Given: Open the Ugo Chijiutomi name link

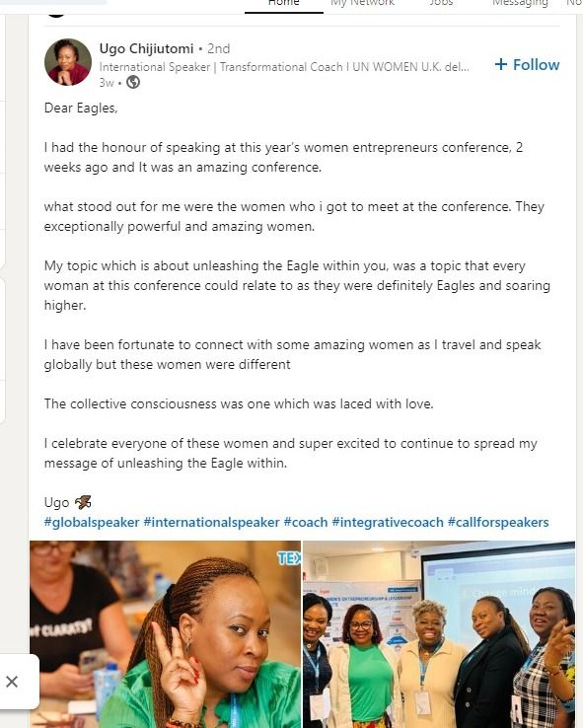Looking at the screenshot, I should click(146, 48).
